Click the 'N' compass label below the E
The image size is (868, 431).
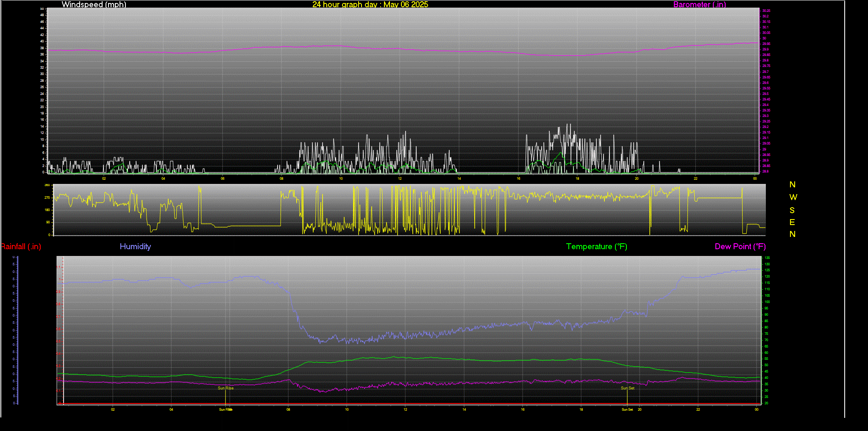[x=792, y=234]
